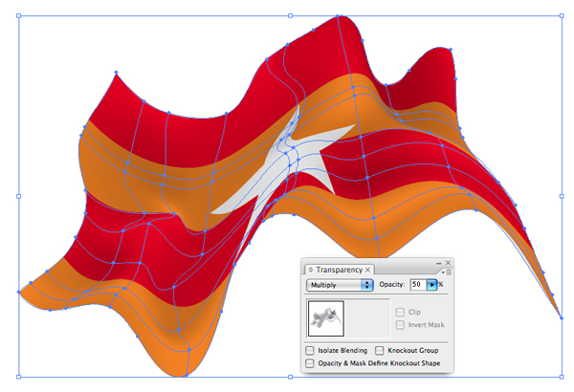Enable Opacity & Mask Define Knockout Shape
The image size is (574, 392).
point(310,363)
